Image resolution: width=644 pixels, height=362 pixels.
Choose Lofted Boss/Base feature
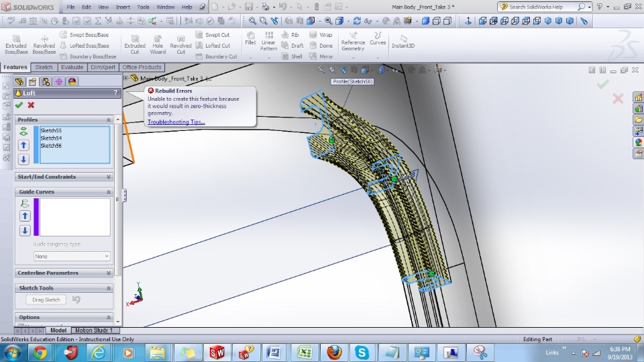click(85, 46)
